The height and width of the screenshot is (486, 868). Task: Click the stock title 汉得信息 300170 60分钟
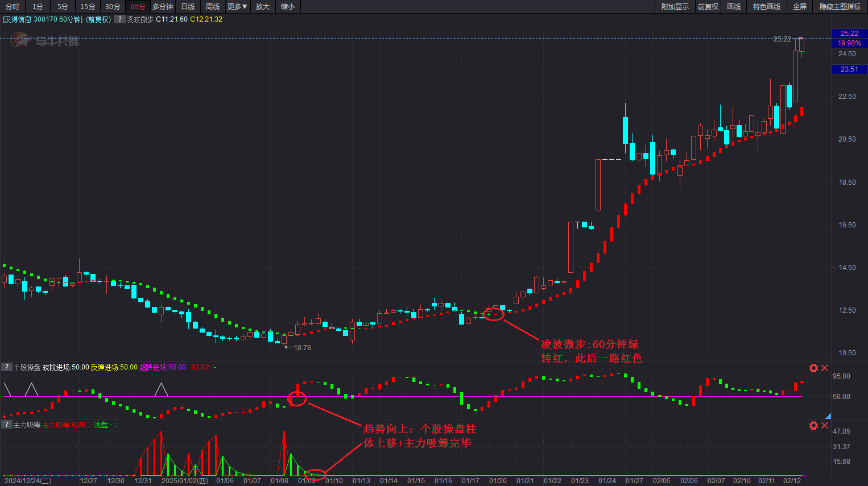coord(43,19)
